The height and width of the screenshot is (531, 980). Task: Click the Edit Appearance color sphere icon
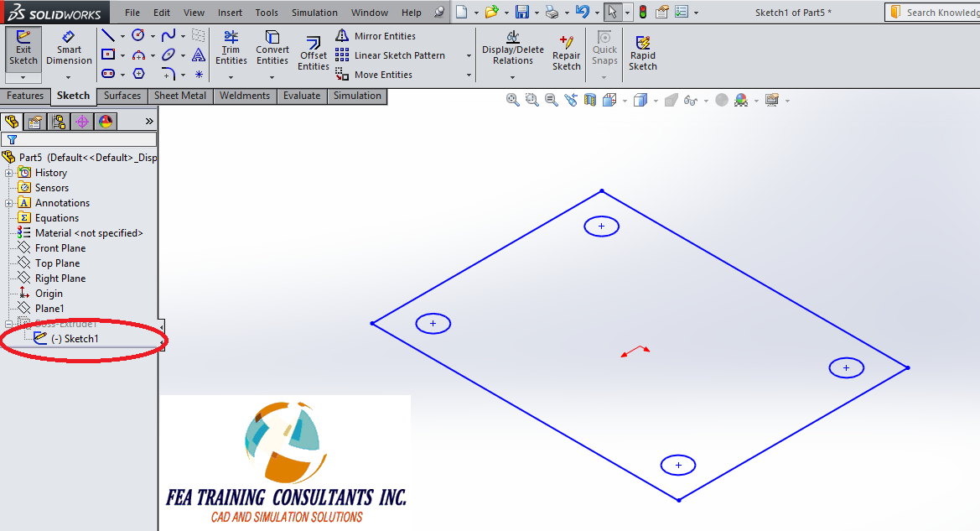tap(741, 100)
